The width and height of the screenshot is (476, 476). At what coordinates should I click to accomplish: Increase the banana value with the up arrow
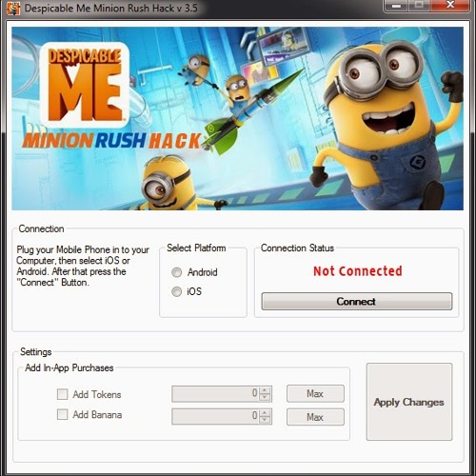[x=265, y=412]
